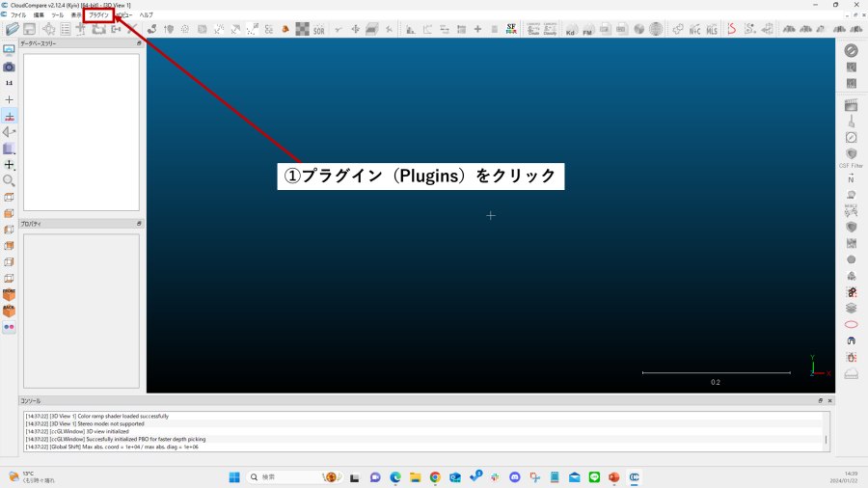Click the stereo glasses icon
The image size is (868, 488).
(9, 327)
